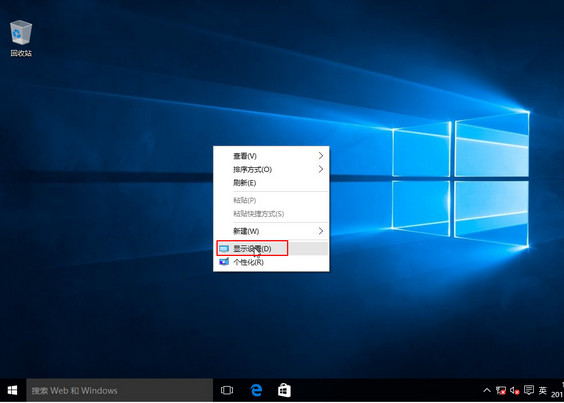Choose 粘贴(P) in the context menu

[x=271, y=200]
